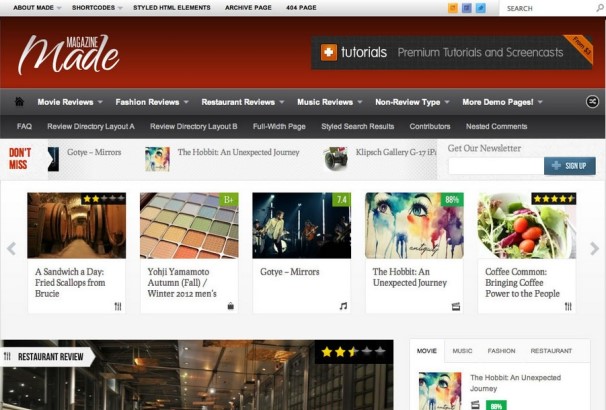Image resolution: width=606 pixels, height=410 pixels.
Task: Click the orange RSS social icon
Action: (x=453, y=8)
